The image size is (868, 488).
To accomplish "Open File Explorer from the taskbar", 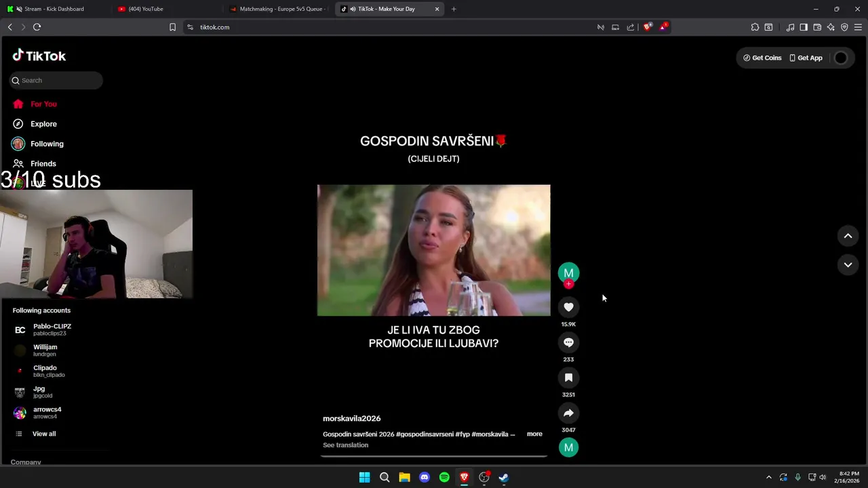I will [x=404, y=477].
